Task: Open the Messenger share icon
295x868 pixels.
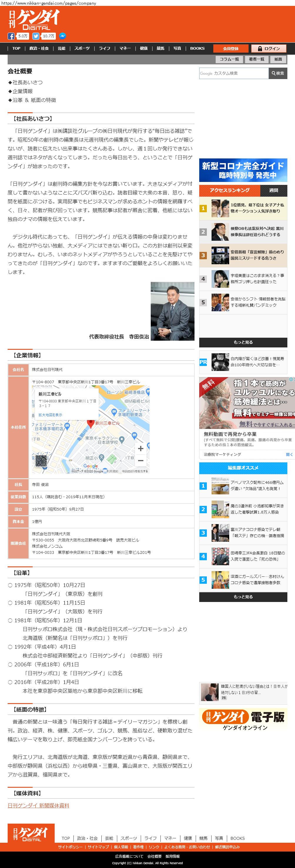Action: (x=62, y=36)
